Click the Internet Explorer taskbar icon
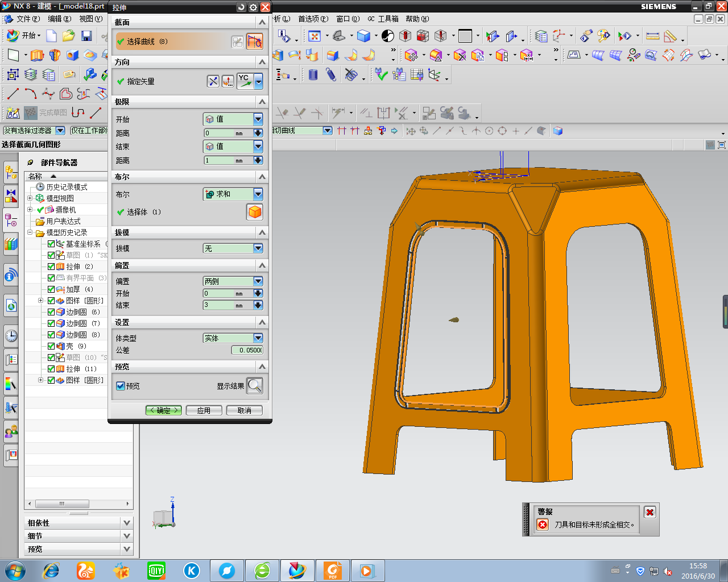Image resolution: width=728 pixels, height=582 pixels. [51, 571]
